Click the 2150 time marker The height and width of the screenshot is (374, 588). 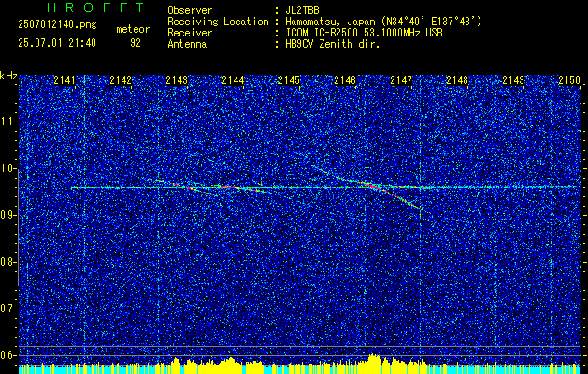(569, 80)
